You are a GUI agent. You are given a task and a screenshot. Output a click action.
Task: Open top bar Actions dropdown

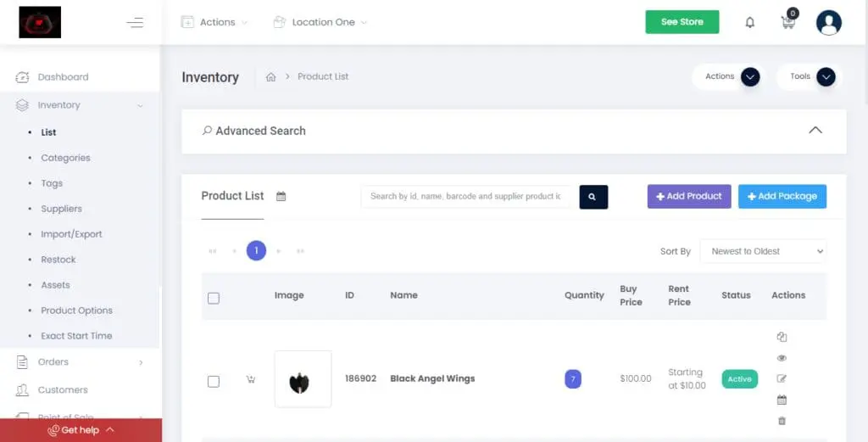(x=214, y=22)
